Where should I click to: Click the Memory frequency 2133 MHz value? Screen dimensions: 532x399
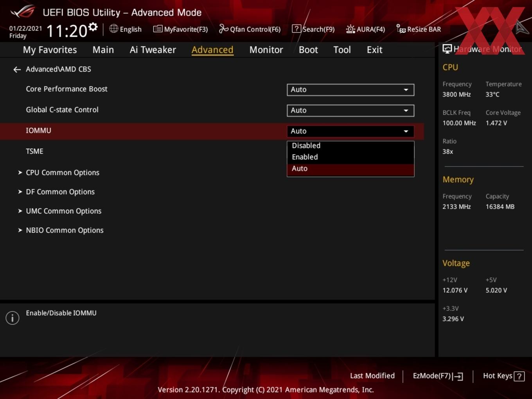(x=457, y=207)
